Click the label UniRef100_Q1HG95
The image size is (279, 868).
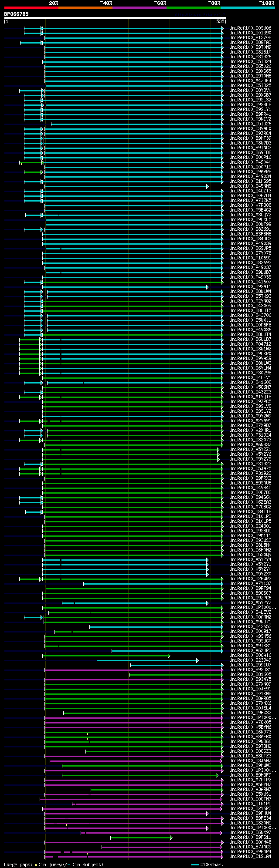(x=250, y=182)
